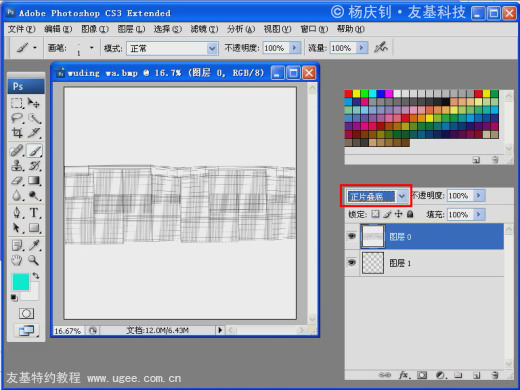Select the Horizontal Type tool
Screen dimensions: 520x390
(x=34, y=212)
